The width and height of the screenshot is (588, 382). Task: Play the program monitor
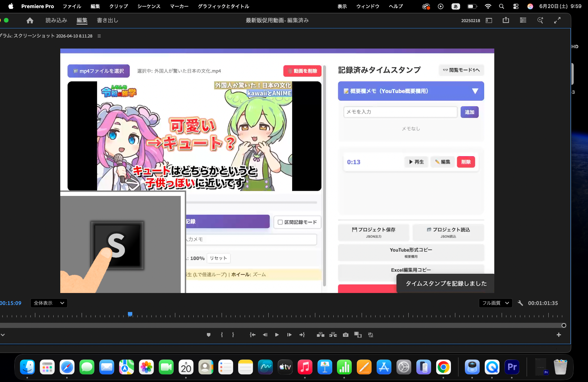[x=277, y=335]
